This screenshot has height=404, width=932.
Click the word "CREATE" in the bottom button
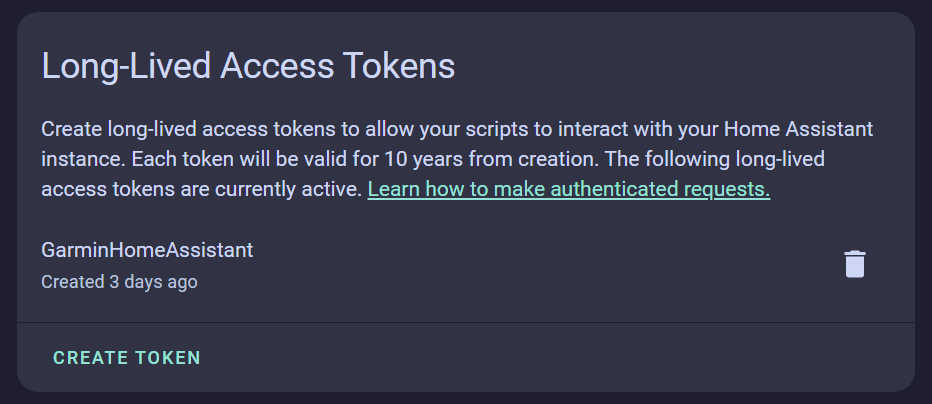pos(88,358)
